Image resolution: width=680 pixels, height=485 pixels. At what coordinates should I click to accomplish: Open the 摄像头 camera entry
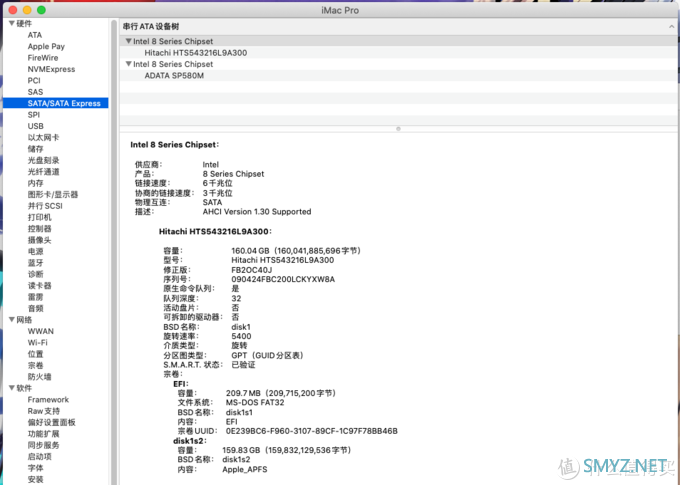pyautogui.click(x=39, y=240)
